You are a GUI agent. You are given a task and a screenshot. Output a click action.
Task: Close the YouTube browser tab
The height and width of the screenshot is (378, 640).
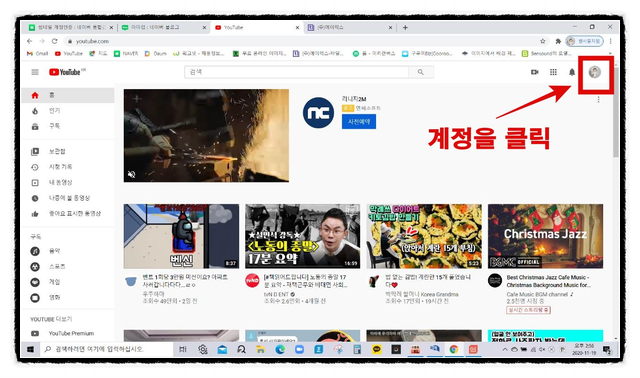[297, 28]
